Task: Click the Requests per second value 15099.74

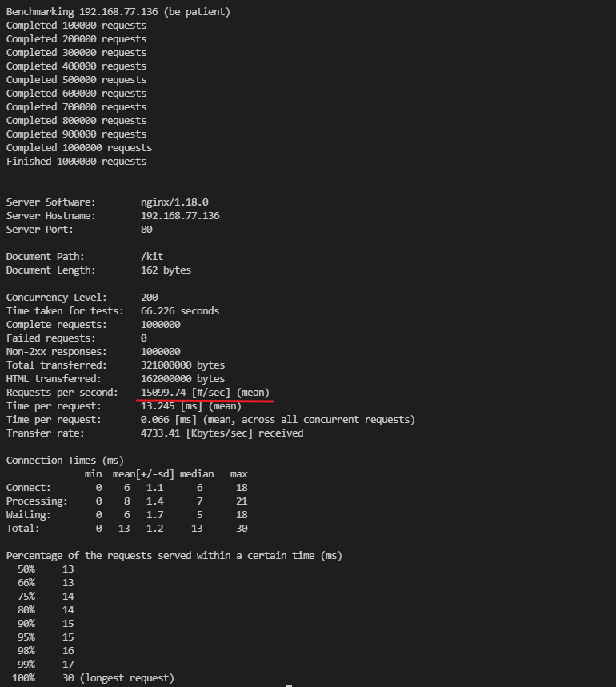Action: point(163,392)
